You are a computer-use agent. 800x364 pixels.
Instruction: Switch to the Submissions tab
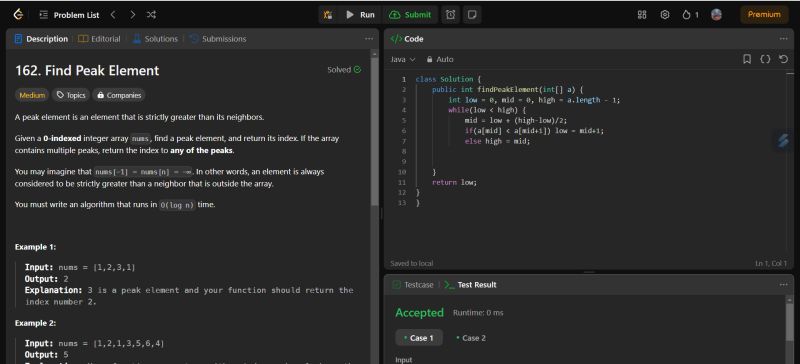[218, 39]
